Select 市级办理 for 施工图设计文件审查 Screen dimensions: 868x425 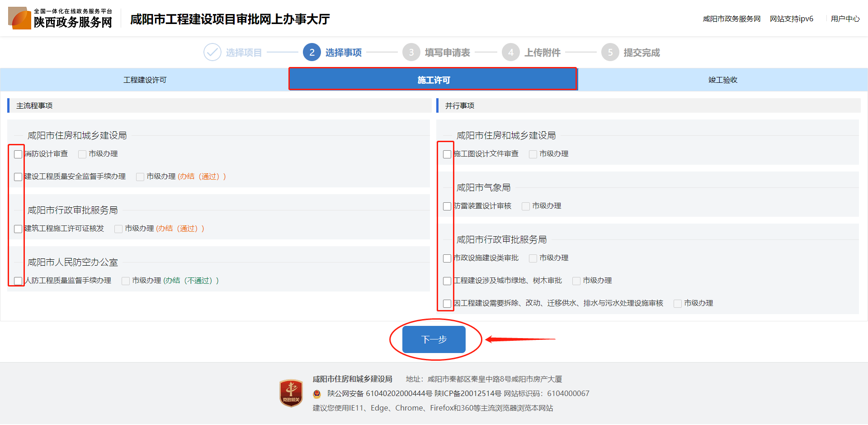click(x=533, y=154)
